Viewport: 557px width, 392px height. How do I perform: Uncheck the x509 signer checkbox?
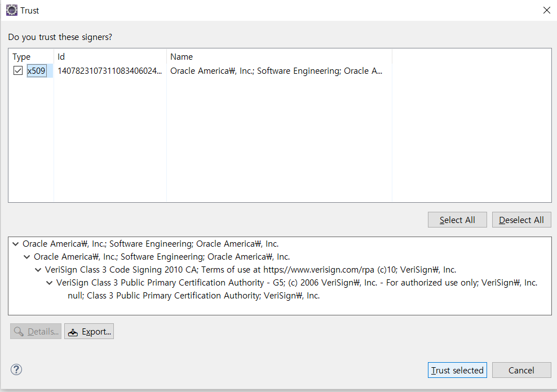[x=18, y=70]
